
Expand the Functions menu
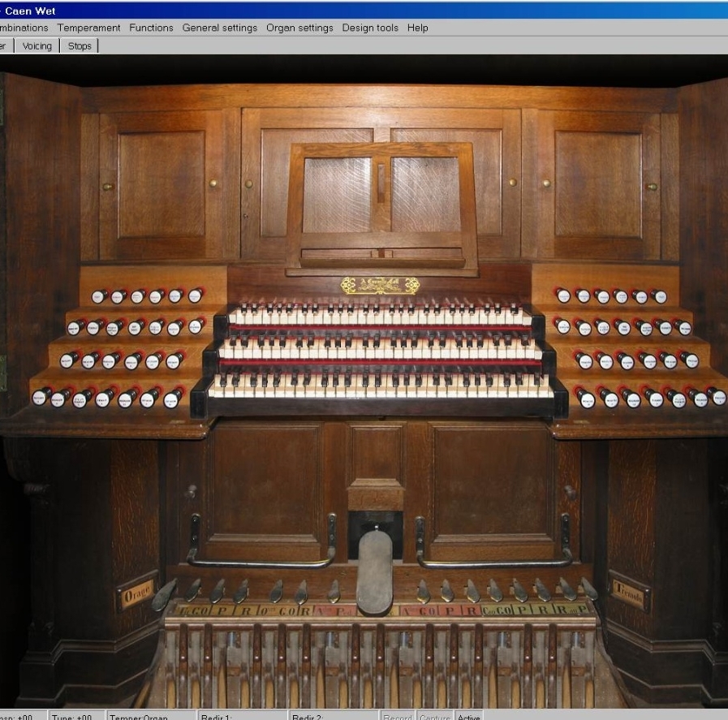tap(151, 28)
